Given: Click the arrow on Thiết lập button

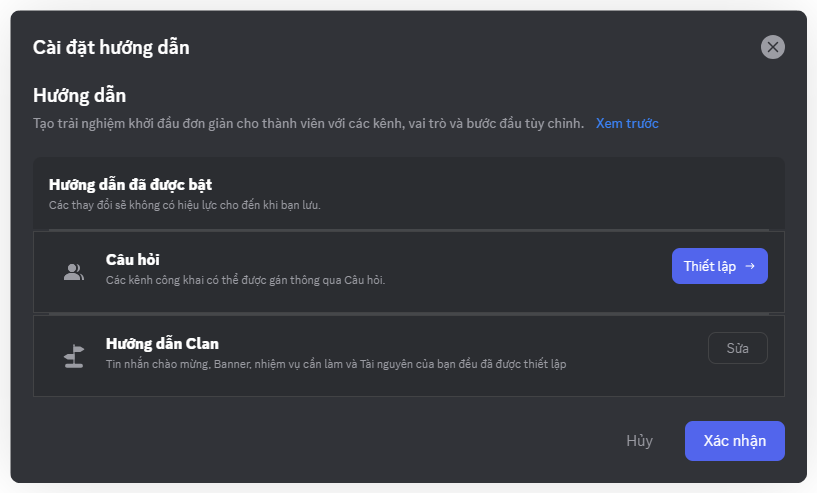Looking at the screenshot, I should tap(750, 266).
